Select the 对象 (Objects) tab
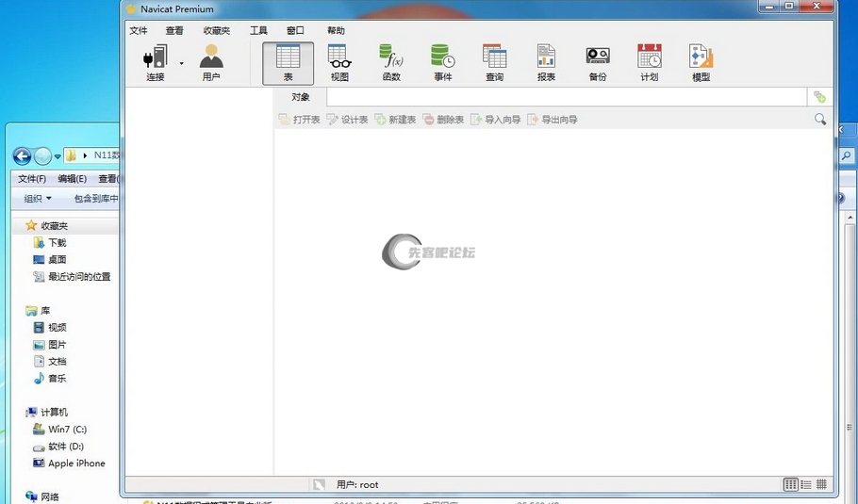This screenshot has height=504, width=858. (301, 97)
